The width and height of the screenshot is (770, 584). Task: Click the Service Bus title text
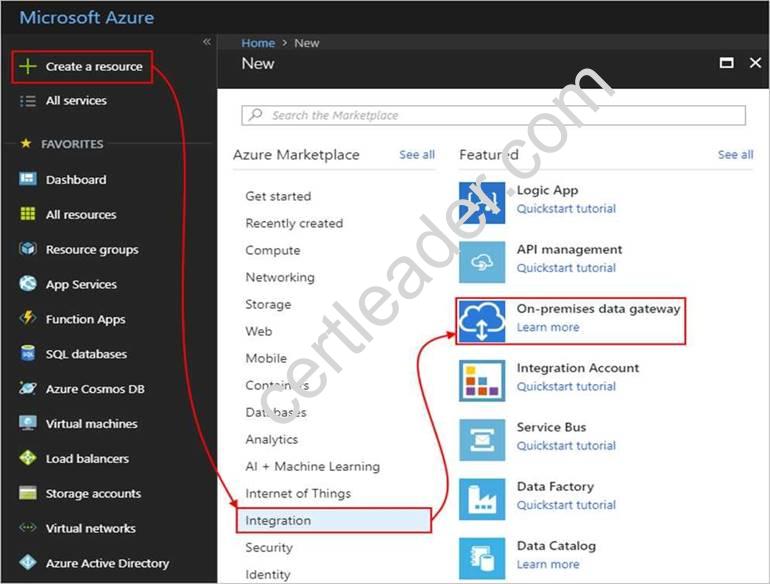(x=551, y=427)
